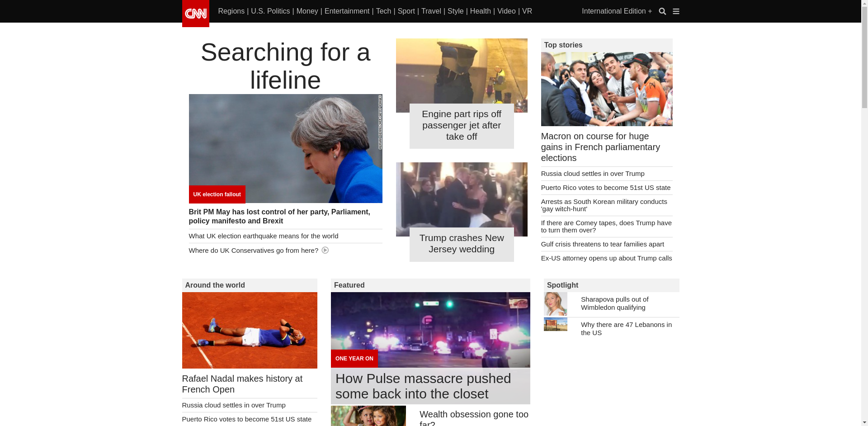Open Around the world 'Russia cloud settles' link
Image resolution: width=868 pixels, height=426 pixels.
click(234, 405)
